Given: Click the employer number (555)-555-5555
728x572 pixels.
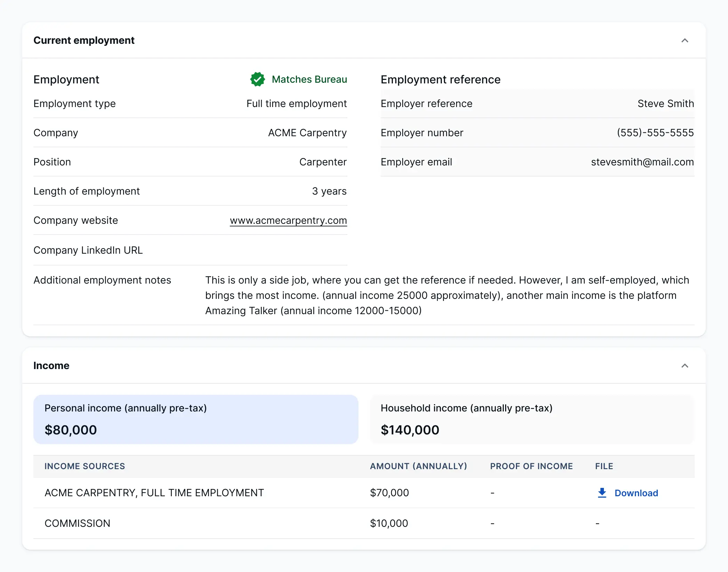Looking at the screenshot, I should coord(655,133).
